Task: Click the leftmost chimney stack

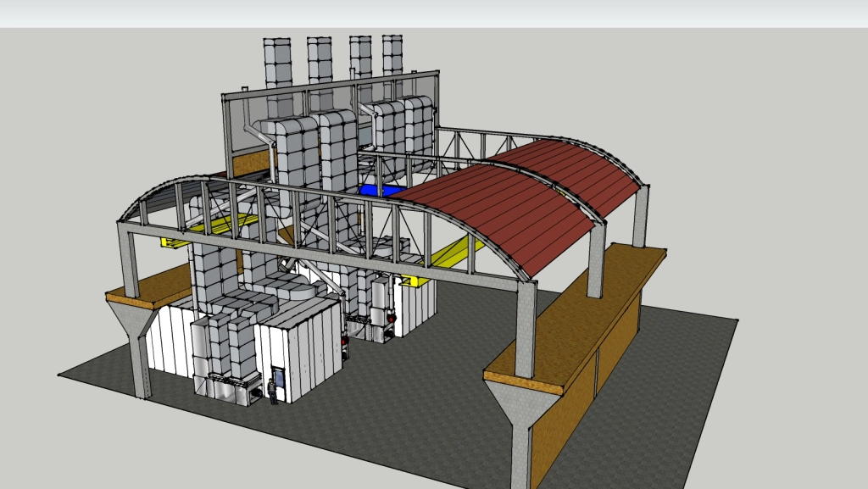Action: coord(276,62)
